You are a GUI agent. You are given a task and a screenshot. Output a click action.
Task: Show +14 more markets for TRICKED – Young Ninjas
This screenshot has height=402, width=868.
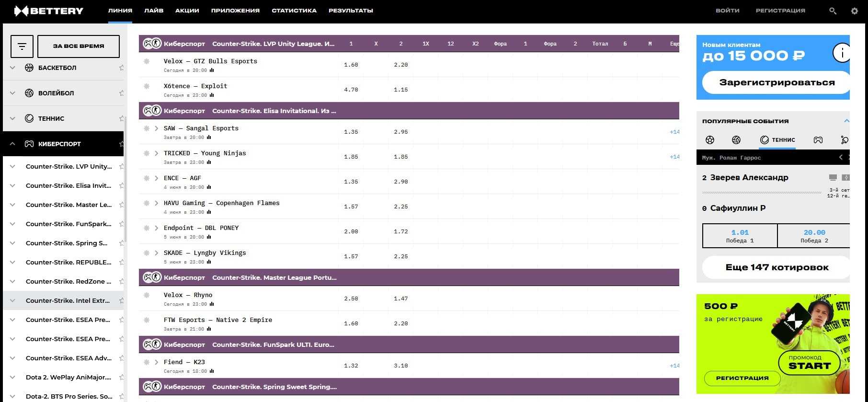[x=674, y=157]
